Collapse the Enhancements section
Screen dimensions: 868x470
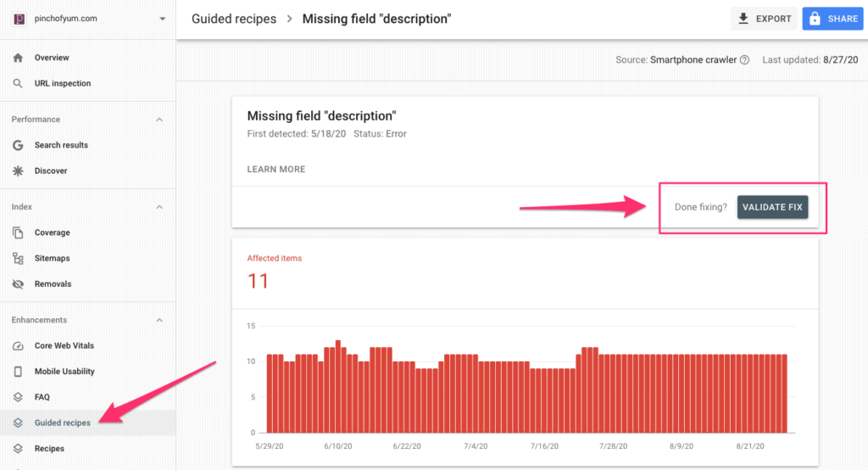coord(159,321)
